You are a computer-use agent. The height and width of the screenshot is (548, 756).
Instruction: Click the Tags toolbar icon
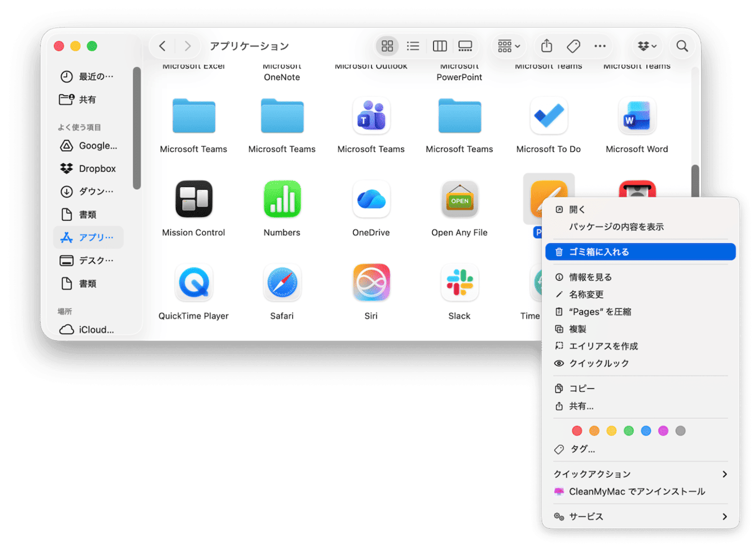pos(573,46)
